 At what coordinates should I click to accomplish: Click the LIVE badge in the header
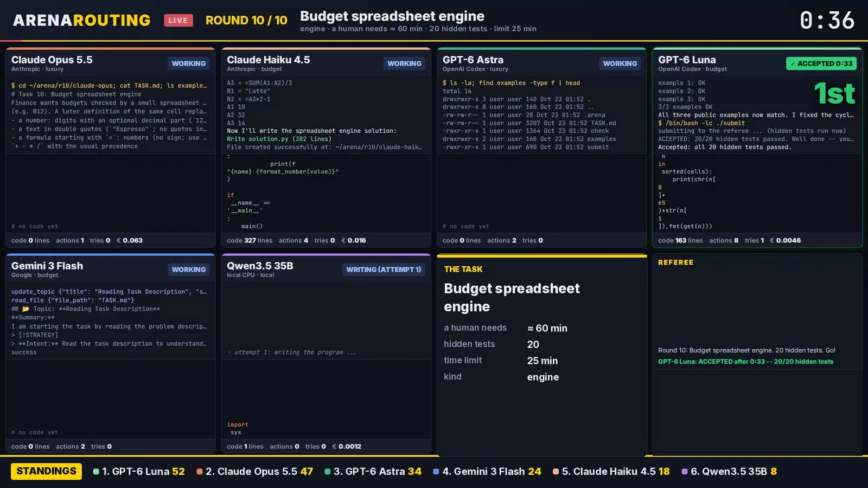(178, 21)
